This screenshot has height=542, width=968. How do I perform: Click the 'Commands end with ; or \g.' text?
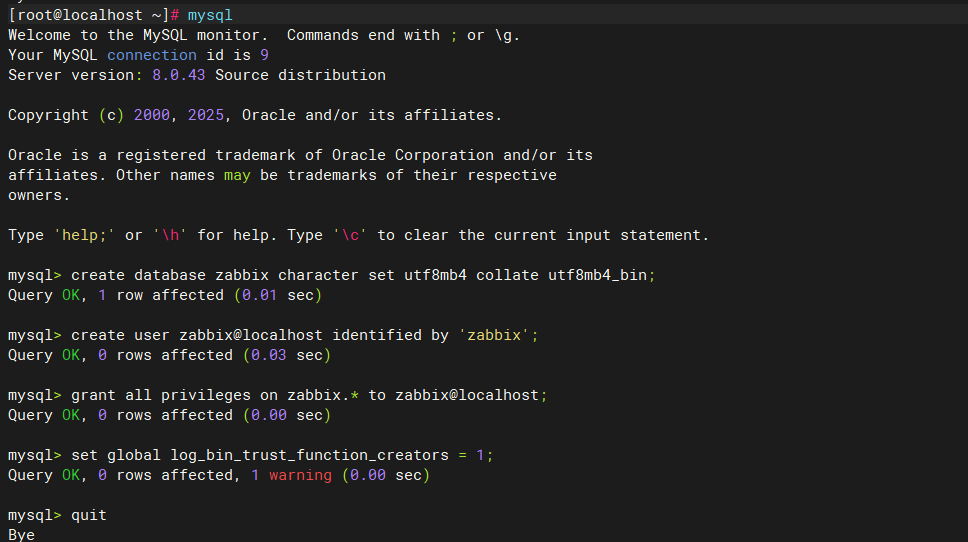[x=404, y=35]
